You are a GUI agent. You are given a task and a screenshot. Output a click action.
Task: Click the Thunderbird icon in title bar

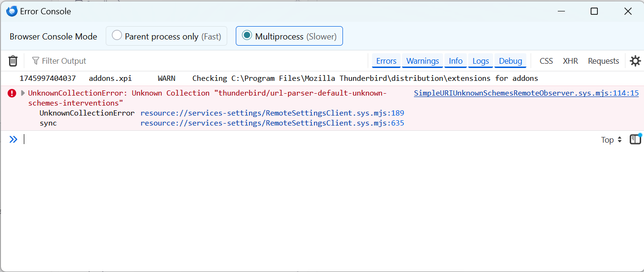(12, 11)
